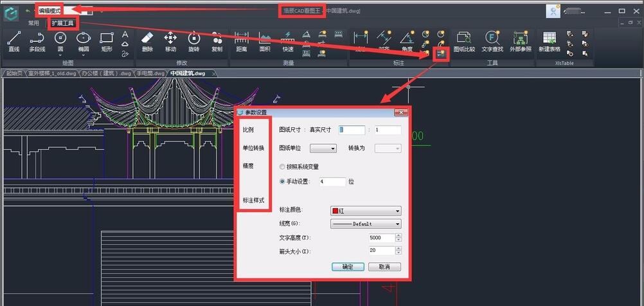Close the 中国建筑.dwg tab
This screenshot has height=306, width=644.
click(213, 73)
